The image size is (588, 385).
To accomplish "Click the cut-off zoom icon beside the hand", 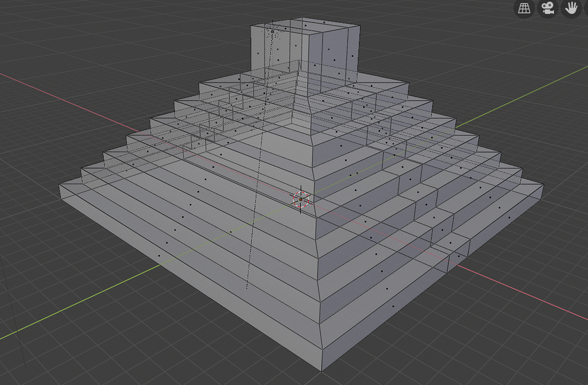I will click(586, 8).
